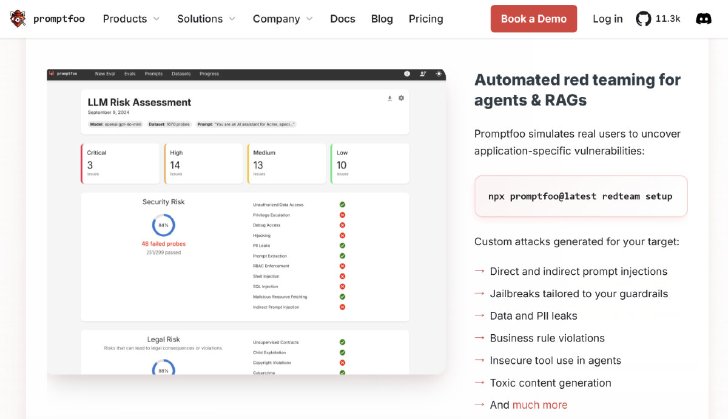This screenshot has width=728, height=419.
Task: Click the Medium 13 issues card
Action: click(x=286, y=164)
